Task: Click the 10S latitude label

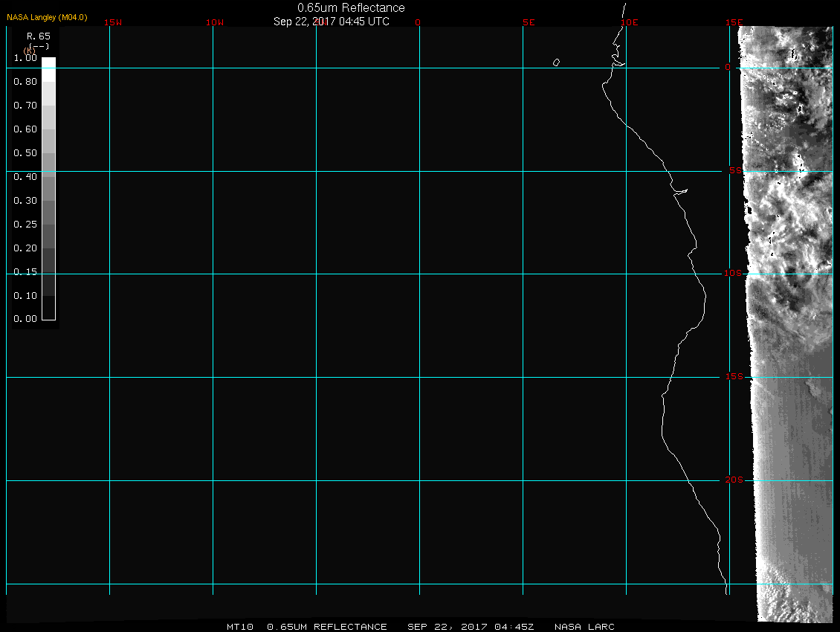Action: click(733, 274)
